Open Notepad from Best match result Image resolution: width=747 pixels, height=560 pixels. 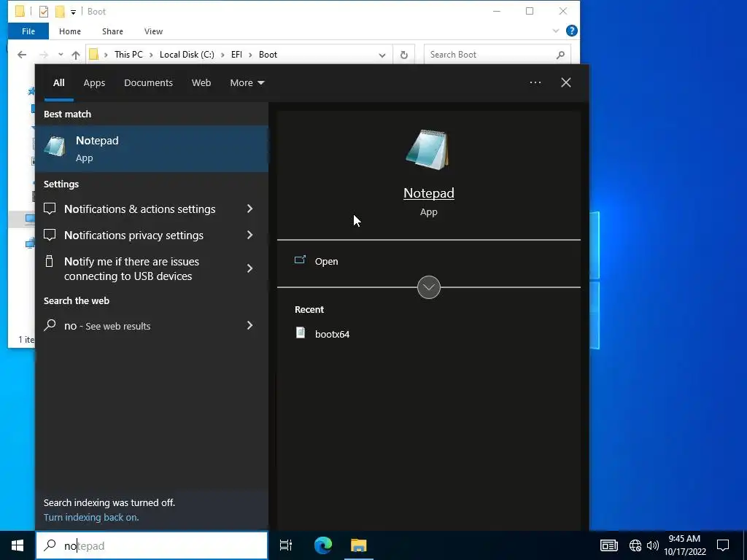tap(152, 149)
